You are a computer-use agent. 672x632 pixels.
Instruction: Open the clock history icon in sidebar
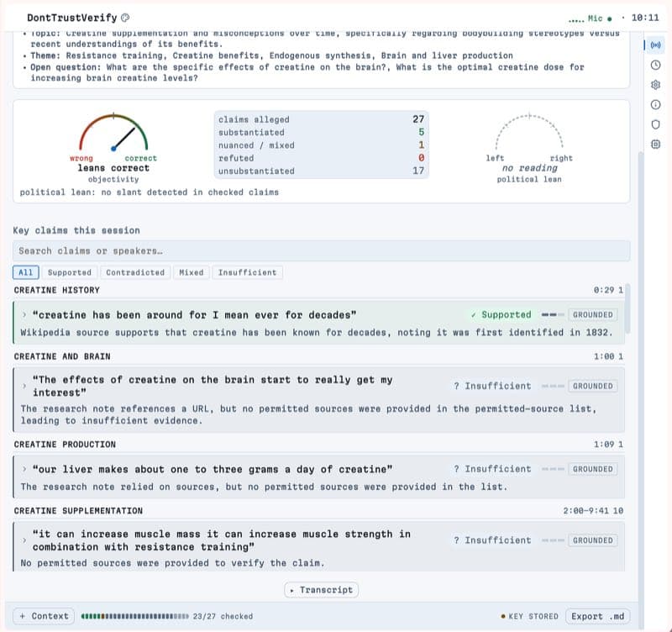coord(655,65)
